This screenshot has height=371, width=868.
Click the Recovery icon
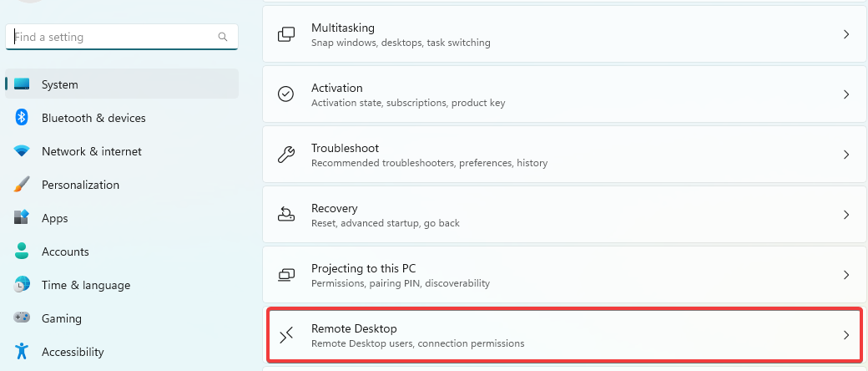pos(285,215)
